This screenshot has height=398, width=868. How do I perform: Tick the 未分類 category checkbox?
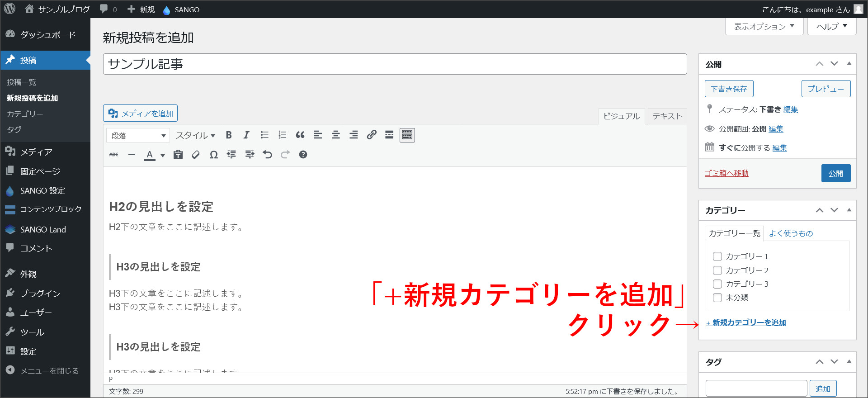click(x=717, y=298)
